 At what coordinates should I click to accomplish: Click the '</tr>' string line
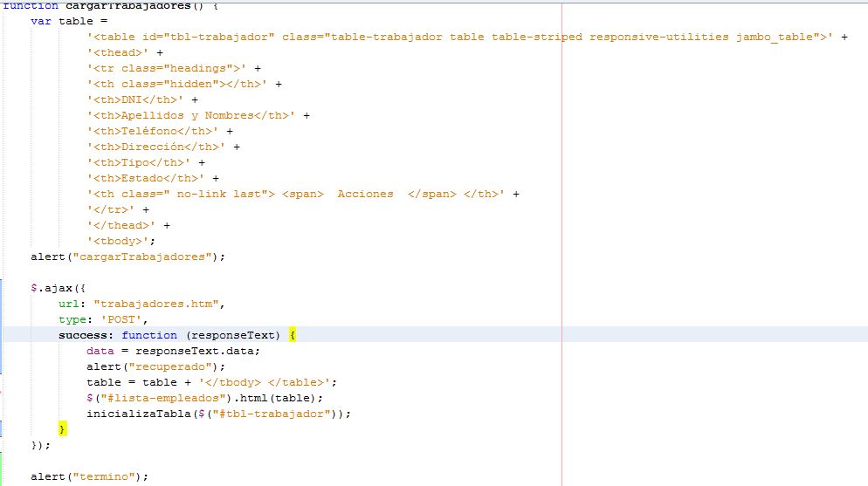pos(118,210)
